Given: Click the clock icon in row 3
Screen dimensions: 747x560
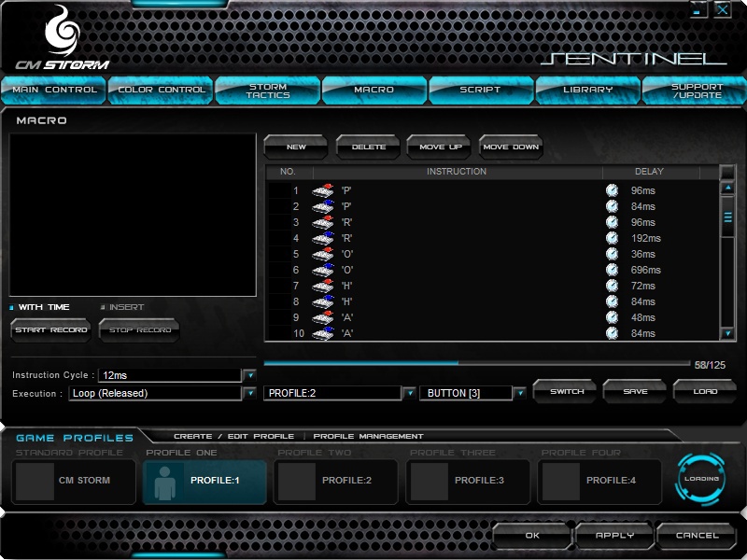Looking at the screenshot, I should coord(613,222).
